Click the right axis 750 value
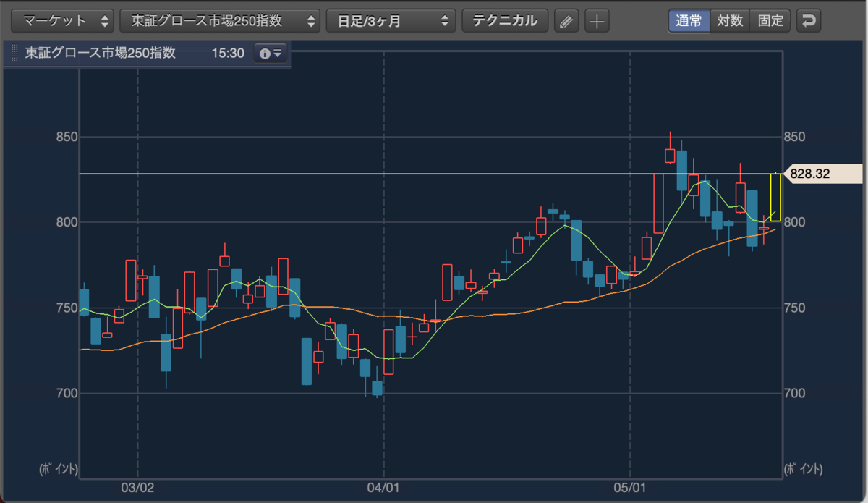 coord(796,308)
